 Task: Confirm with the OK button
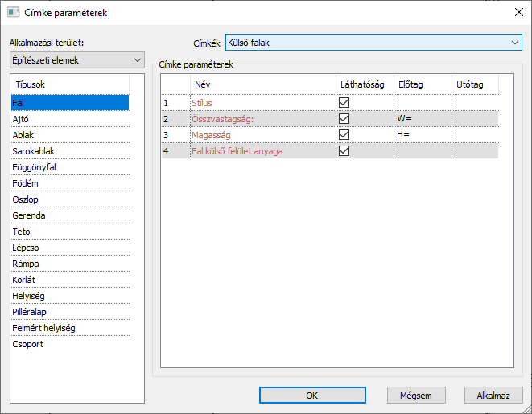pyautogui.click(x=312, y=396)
